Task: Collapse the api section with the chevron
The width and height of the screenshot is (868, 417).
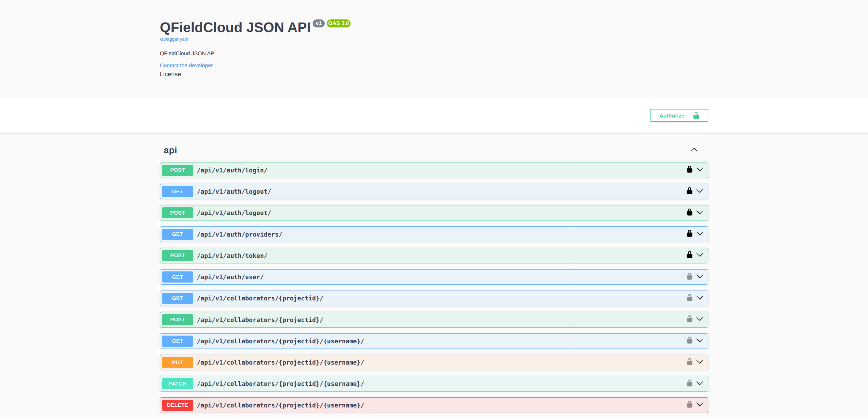Action: 694,150
